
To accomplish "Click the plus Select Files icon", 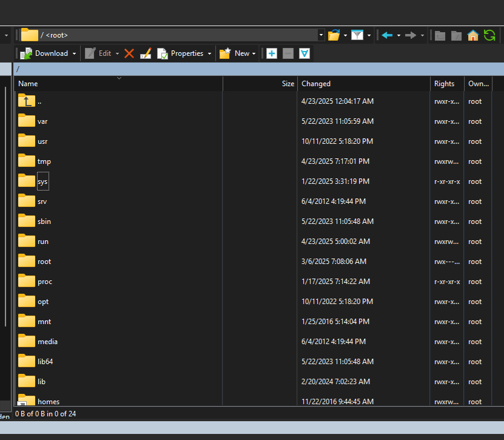I will coord(272,53).
